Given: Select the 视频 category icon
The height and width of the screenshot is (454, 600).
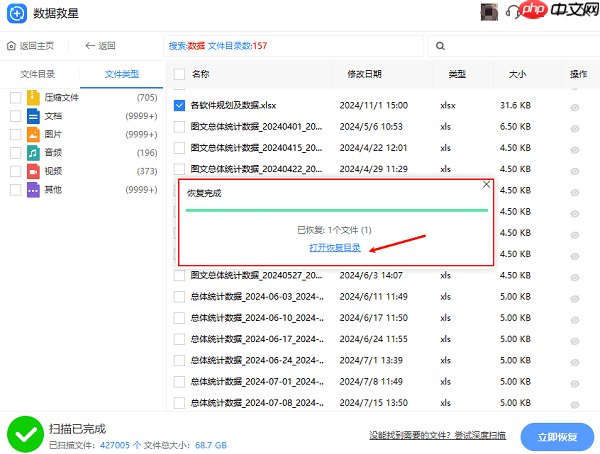Looking at the screenshot, I should [x=33, y=171].
